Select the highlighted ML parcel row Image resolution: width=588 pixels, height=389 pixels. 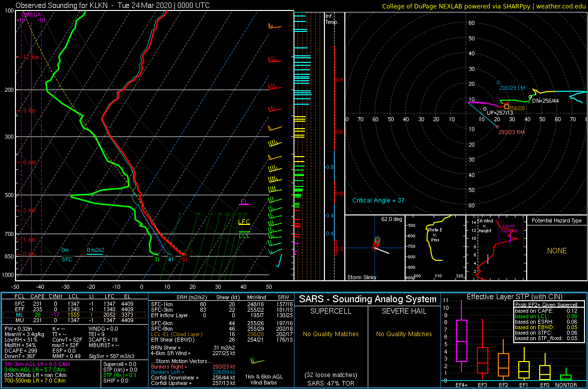[75, 314]
